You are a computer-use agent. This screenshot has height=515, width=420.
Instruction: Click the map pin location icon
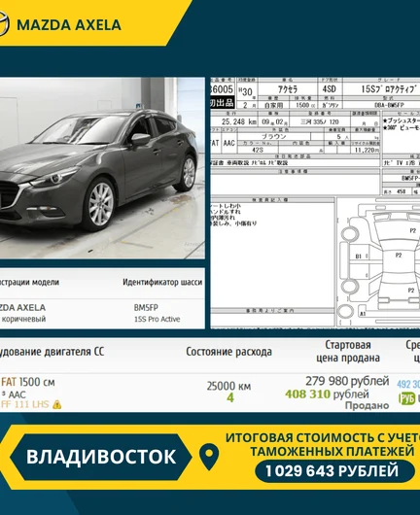coord(209,456)
